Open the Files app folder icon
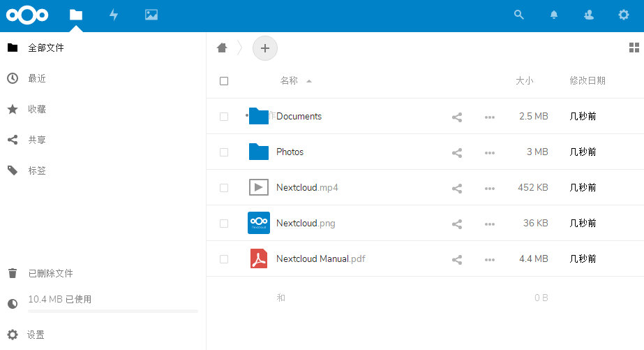The width and height of the screenshot is (644, 350). (76, 15)
